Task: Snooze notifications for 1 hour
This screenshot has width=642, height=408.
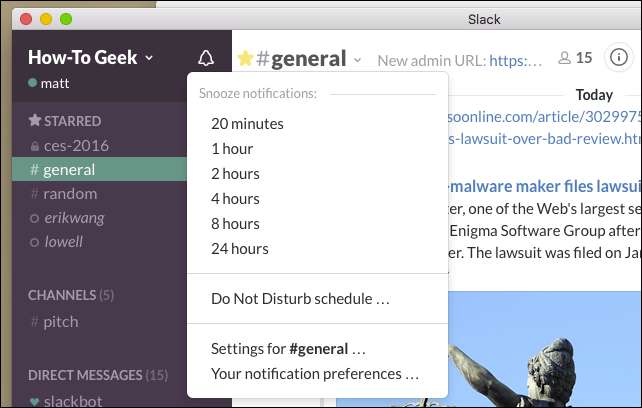Action: coord(232,149)
